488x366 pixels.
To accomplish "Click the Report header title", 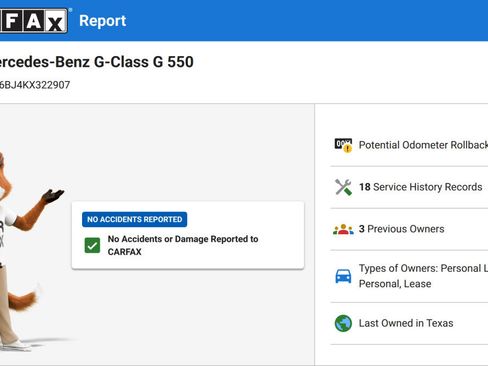I will tap(103, 21).
